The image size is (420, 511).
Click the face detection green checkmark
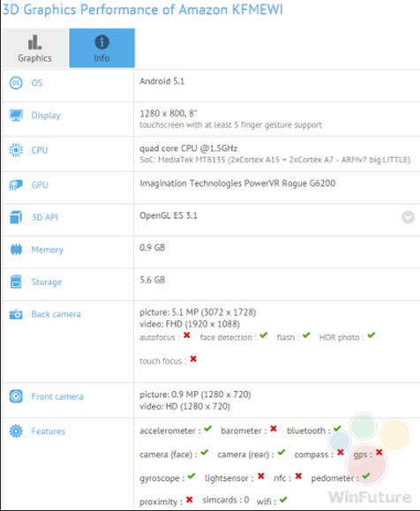click(264, 335)
